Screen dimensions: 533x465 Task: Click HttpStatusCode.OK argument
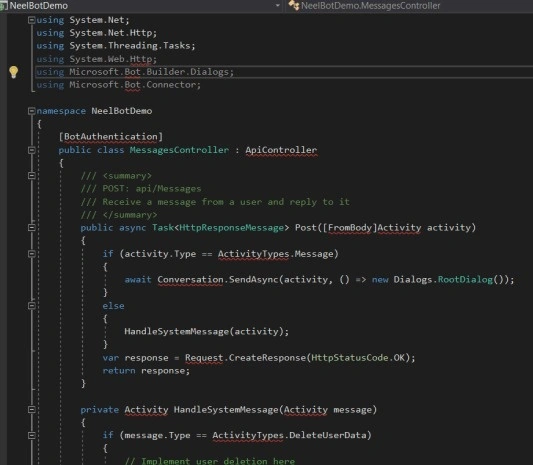358,358
